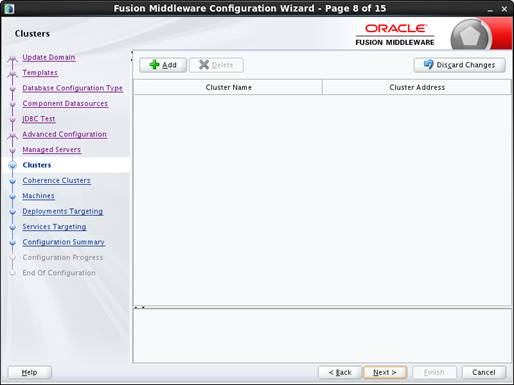The width and height of the screenshot is (514, 385).
Task: Open the Deployments Targeting step
Action: click(62, 211)
